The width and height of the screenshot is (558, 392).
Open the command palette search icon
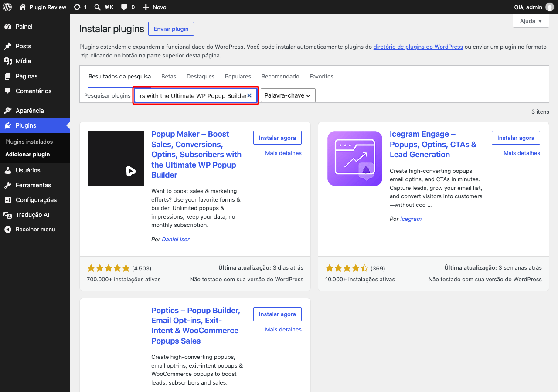click(x=98, y=7)
